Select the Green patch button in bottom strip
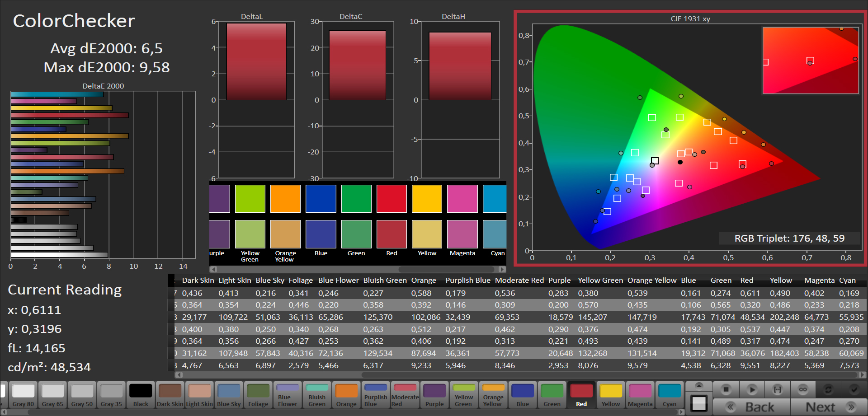The image size is (868, 416). [552, 395]
